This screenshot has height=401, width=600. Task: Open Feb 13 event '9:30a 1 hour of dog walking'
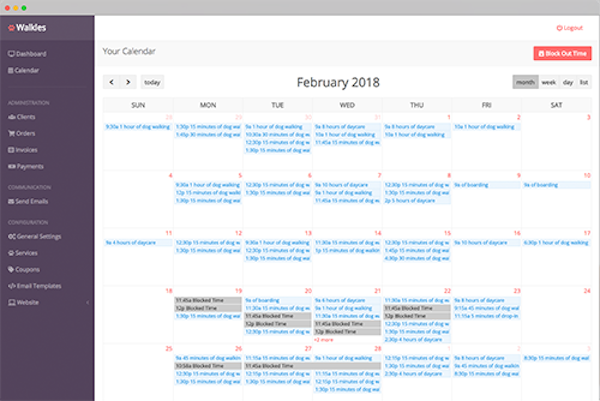[277, 243]
